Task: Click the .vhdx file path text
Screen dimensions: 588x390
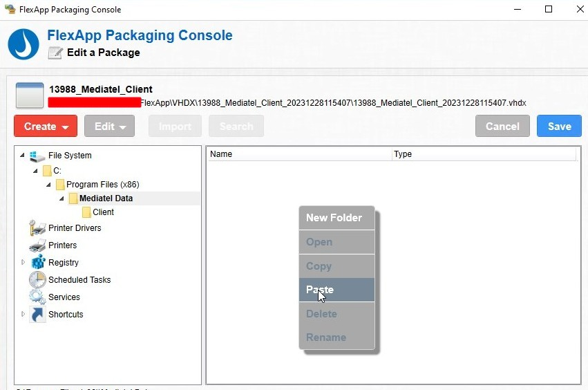Action: pos(333,103)
